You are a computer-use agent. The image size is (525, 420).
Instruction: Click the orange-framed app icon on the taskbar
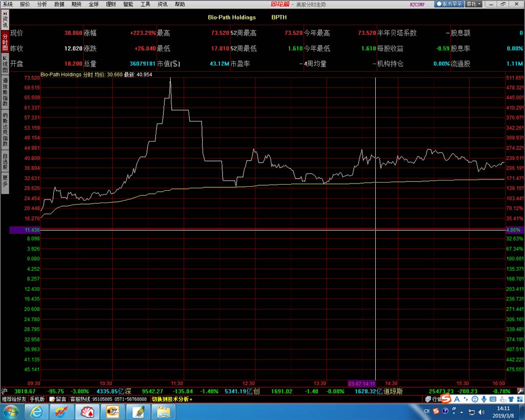112,412
